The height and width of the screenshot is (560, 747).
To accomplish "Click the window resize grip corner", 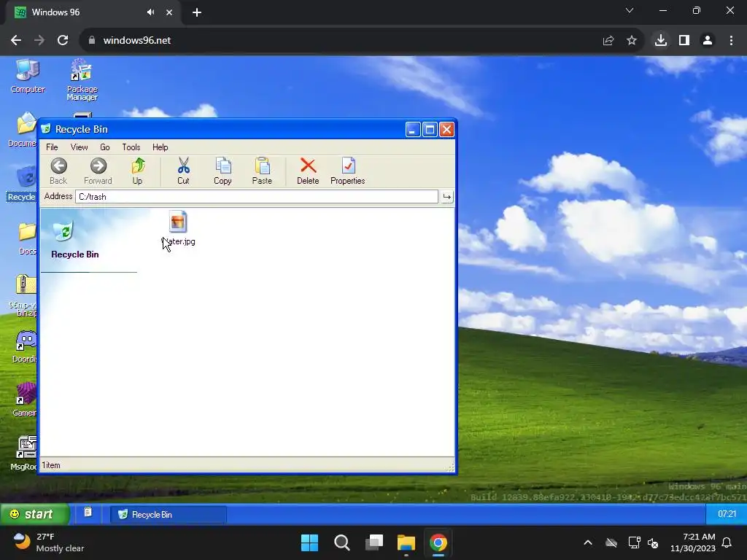I will [x=450, y=467].
